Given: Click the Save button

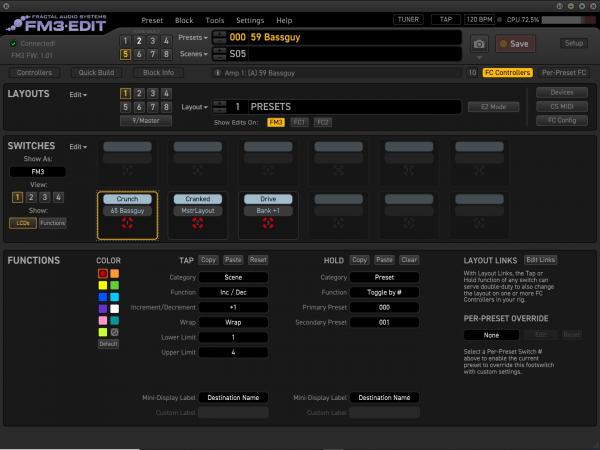Looking at the screenshot, I should tap(515, 44).
